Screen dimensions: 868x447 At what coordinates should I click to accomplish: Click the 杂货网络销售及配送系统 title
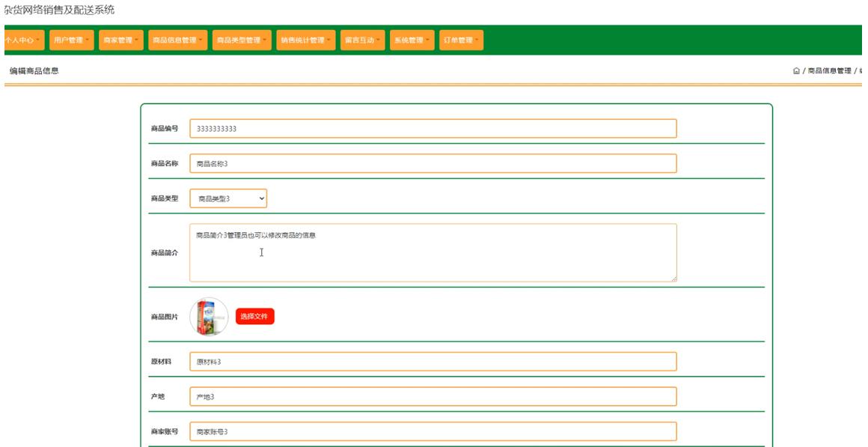click(59, 10)
